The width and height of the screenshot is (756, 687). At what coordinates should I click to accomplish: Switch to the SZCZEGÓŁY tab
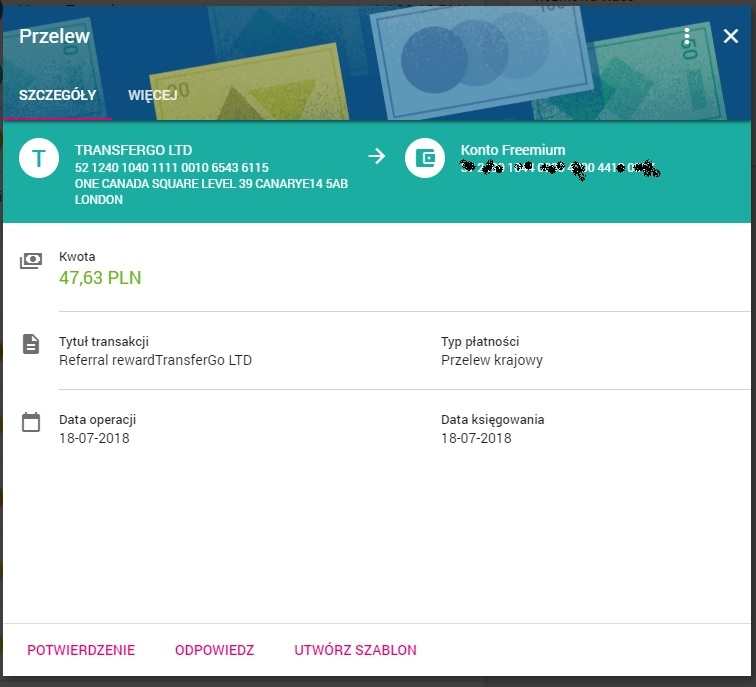(x=57, y=95)
